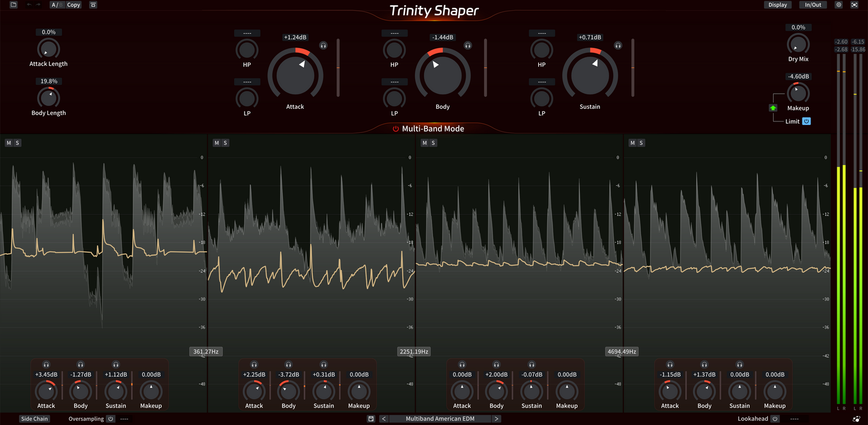This screenshot has height=425, width=868.
Task: Collapse the interface with the window icon
Action: coord(93,4)
